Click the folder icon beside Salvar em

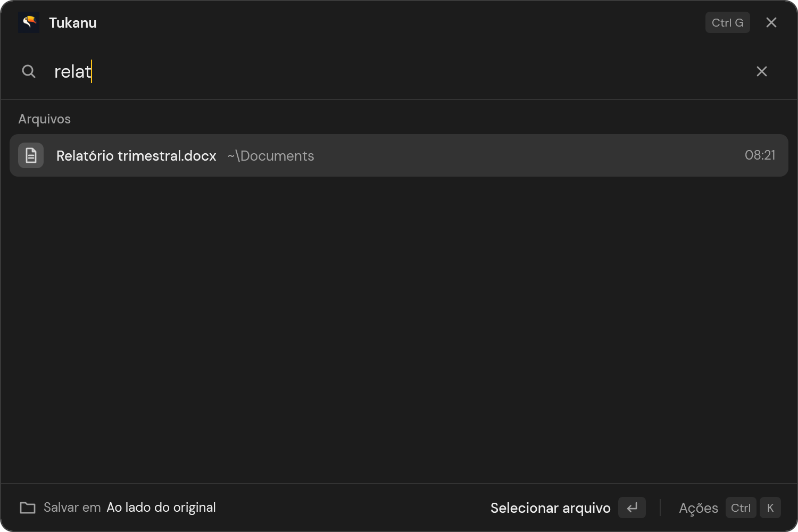click(x=28, y=508)
